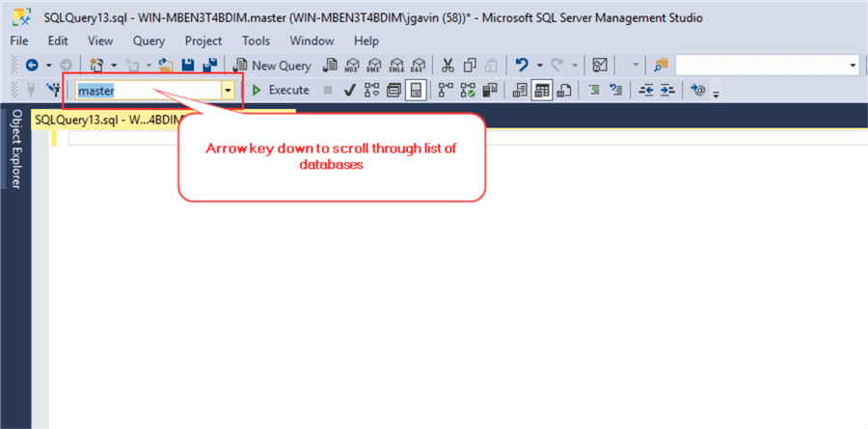
Task: Select the SQLQuery13.sql document tab
Action: 105,120
